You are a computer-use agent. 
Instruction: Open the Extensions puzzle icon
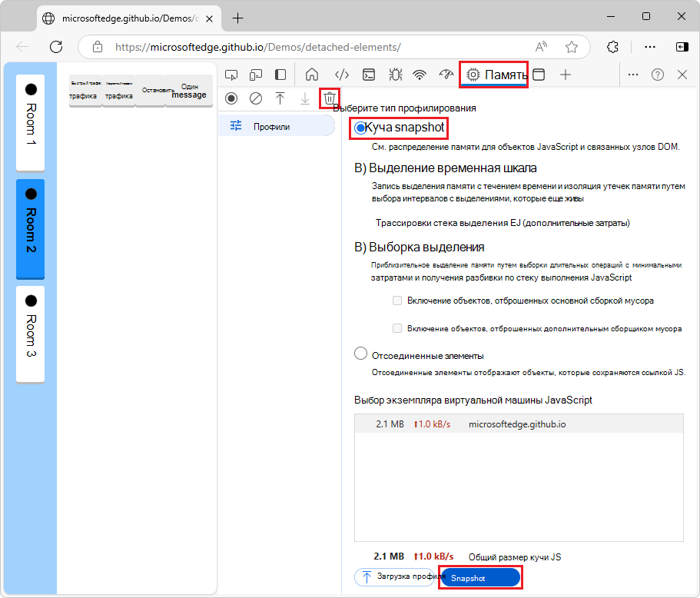tap(613, 47)
